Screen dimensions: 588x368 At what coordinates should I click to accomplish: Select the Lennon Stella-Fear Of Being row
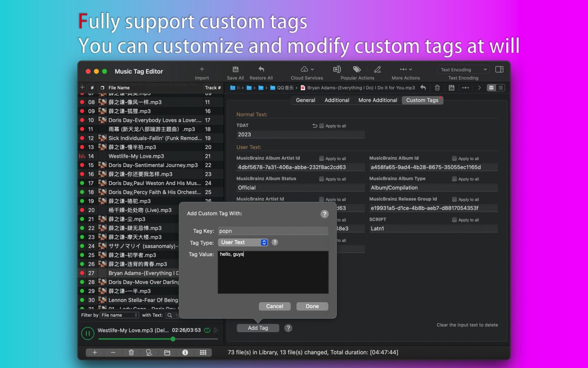tap(129, 300)
